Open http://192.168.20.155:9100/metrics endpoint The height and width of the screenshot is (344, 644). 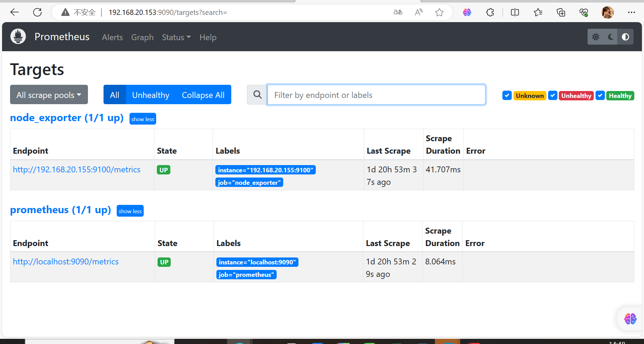point(77,170)
